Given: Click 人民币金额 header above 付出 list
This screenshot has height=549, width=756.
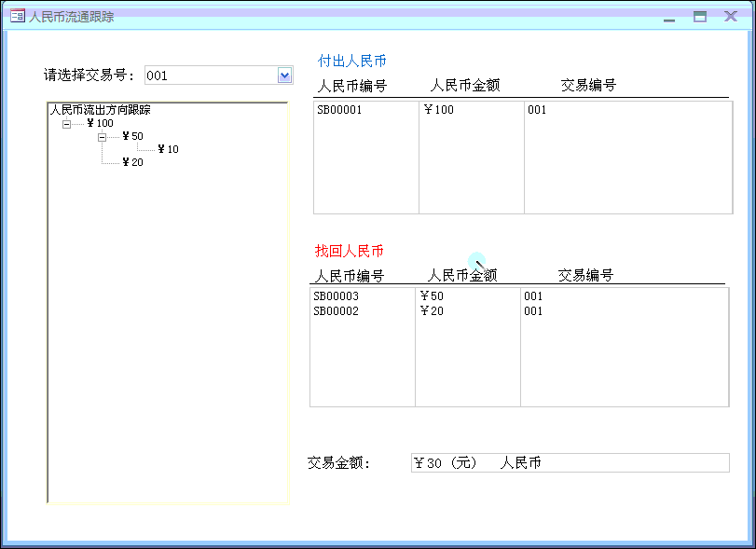Looking at the screenshot, I should tap(465, 86).
